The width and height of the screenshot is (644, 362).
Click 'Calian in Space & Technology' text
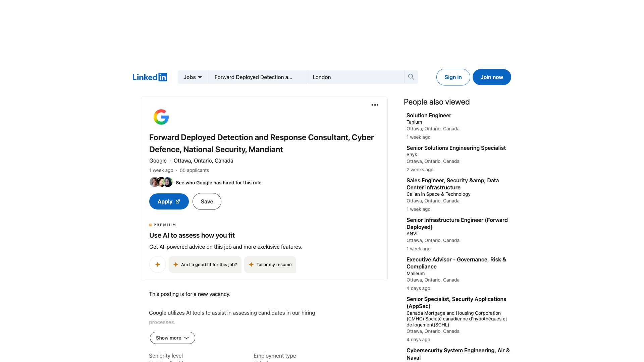point(438,194)
